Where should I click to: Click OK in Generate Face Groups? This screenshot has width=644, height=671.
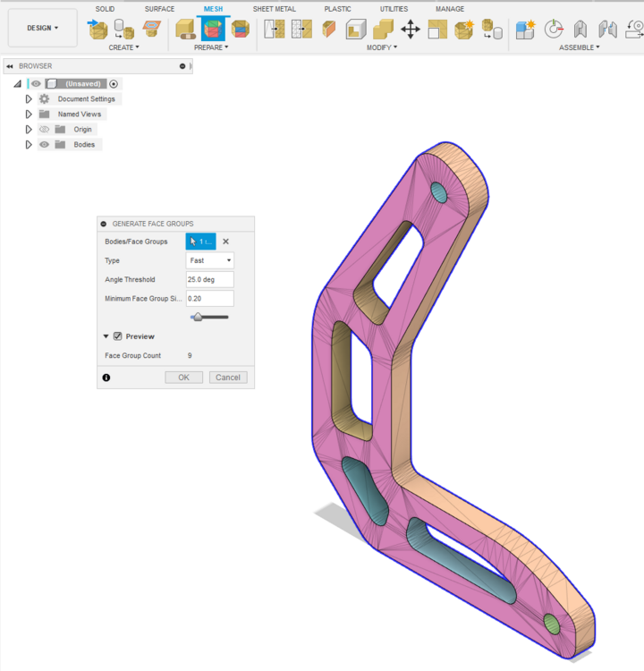183,378
